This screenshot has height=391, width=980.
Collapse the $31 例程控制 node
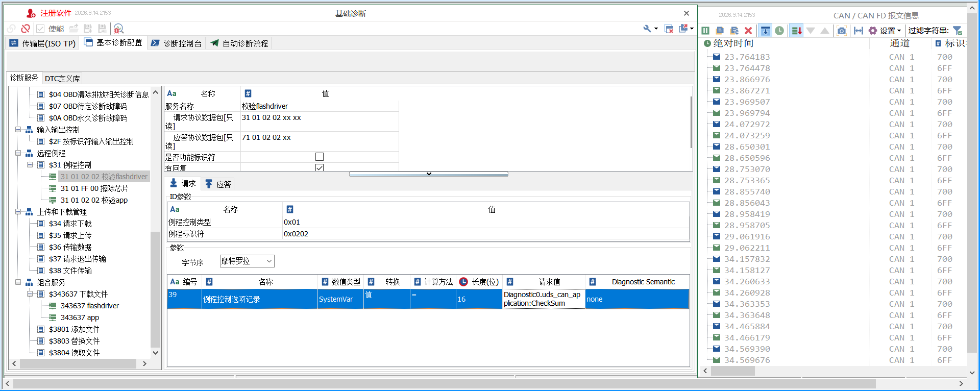30,165
